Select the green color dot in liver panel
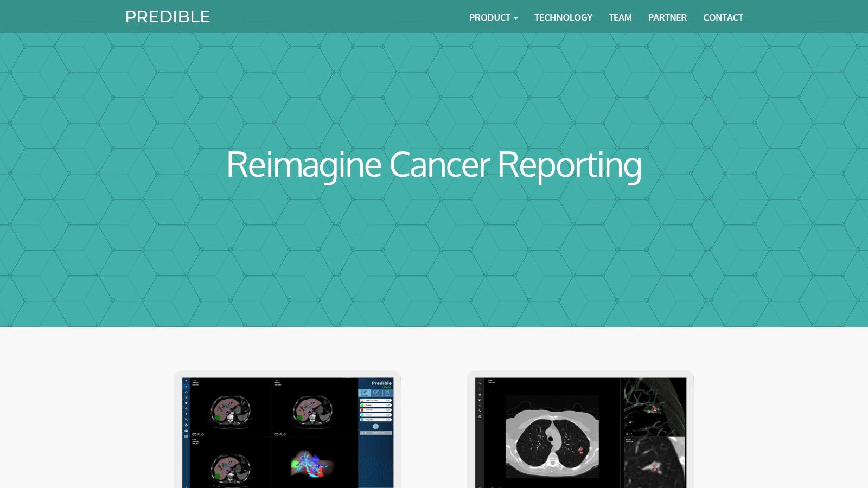Image resolution: width=868 pixels, height=488 pixels. click(362, 405)
